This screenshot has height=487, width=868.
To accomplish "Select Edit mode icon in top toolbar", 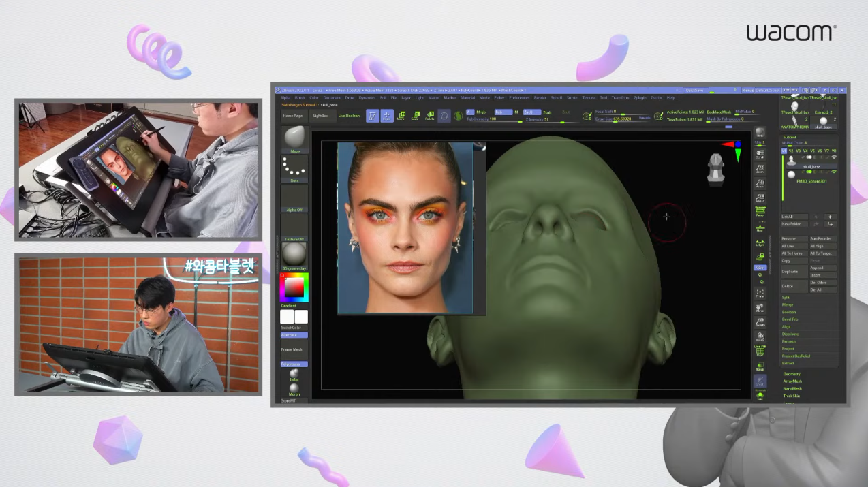I will pos(373,116).
